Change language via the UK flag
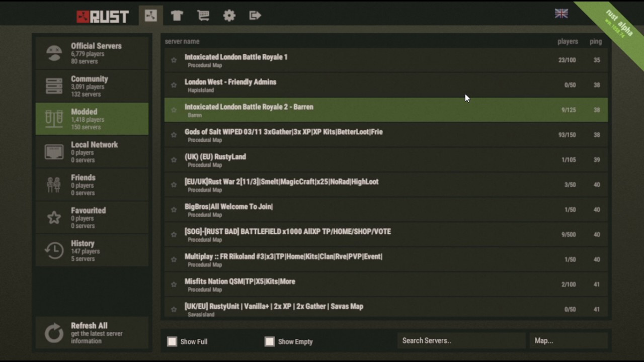The width and height of the screenshot is (644, 362). point(561,14)
